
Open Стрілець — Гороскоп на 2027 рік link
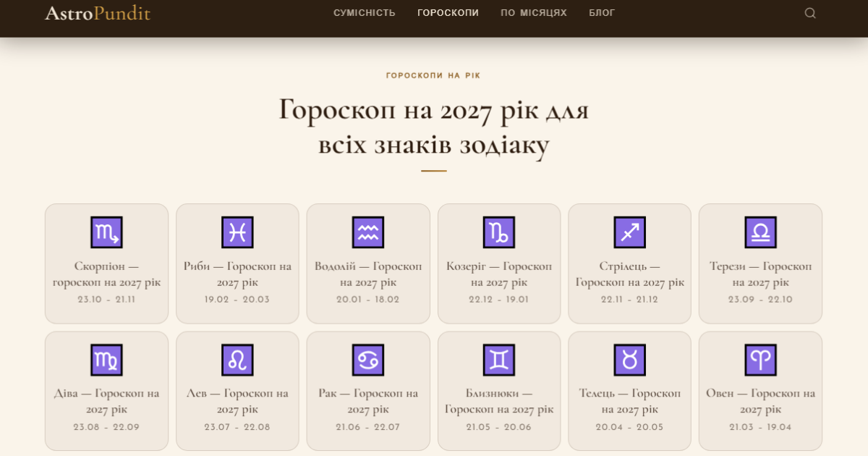629,274
